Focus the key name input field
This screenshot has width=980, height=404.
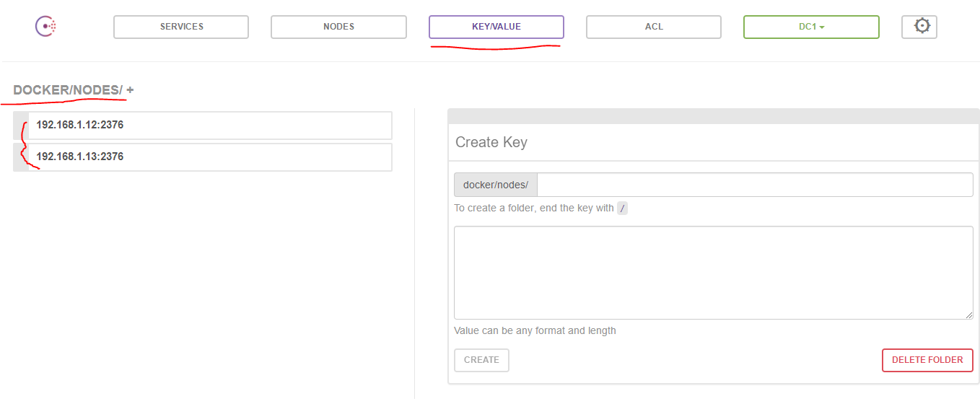pyautogui.click(x=754, y=185)
